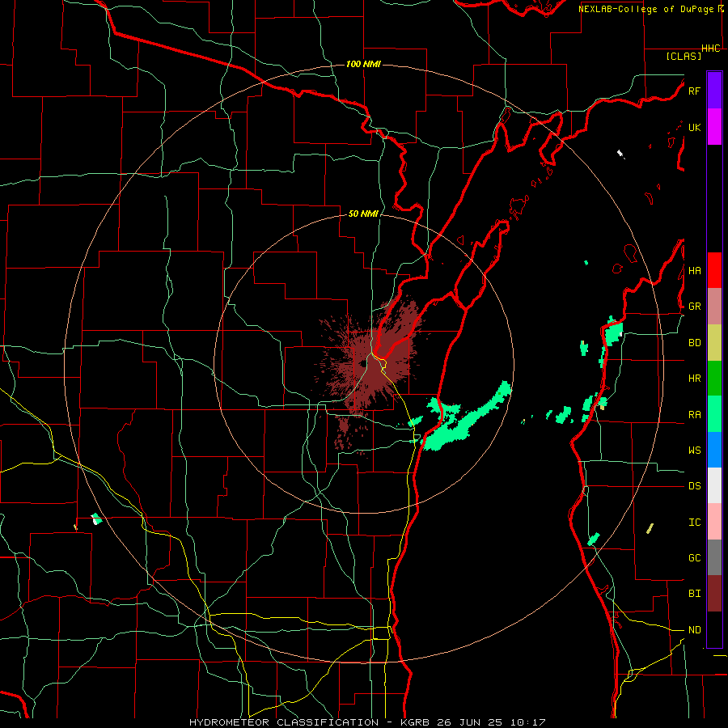Click the HYDROMETEOR CLASSIFICATION title text
This screenshot has height=728, width=728.
(x=284, y=722)
